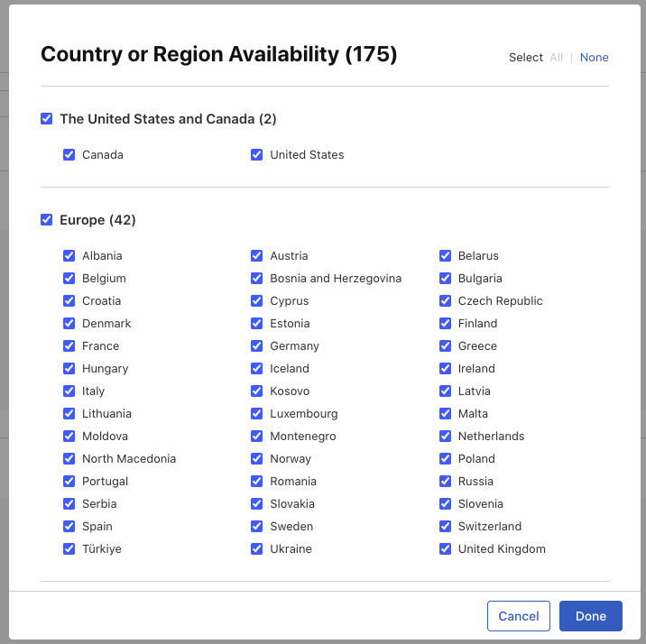
Task: Toggle The United States and Canada group checkbox
Action: (47, 119)
